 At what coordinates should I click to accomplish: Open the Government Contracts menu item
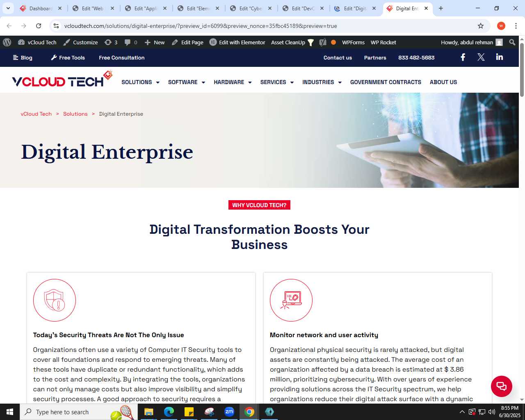[386, 82]
